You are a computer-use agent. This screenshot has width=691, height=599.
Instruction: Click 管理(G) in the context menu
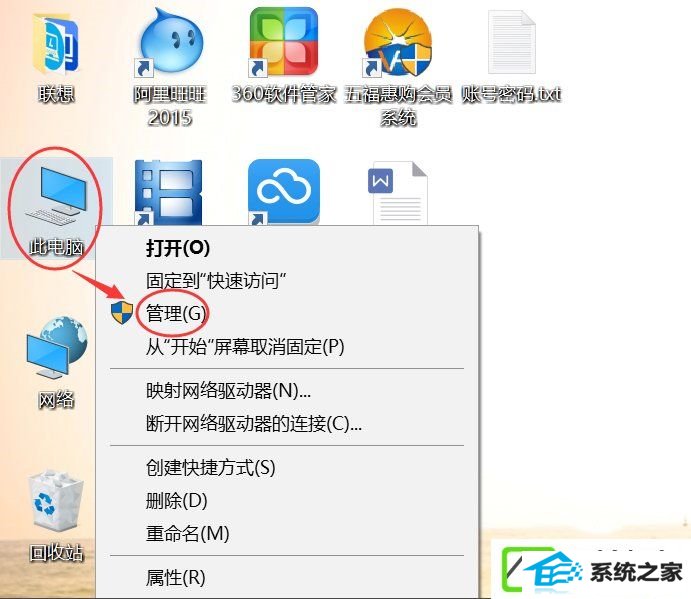coord(287,313)
